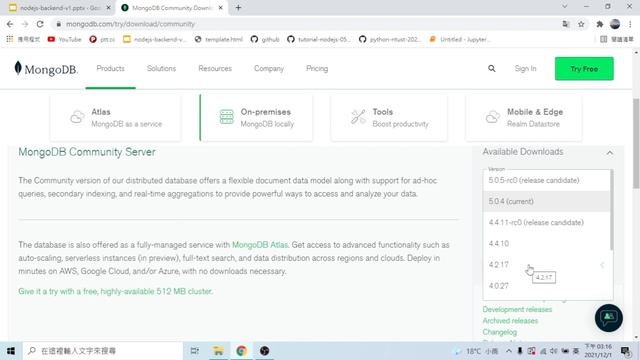640x360 pixels.
Task: Click the page vertical scrollbar thumb
Action: coord(636,143)
